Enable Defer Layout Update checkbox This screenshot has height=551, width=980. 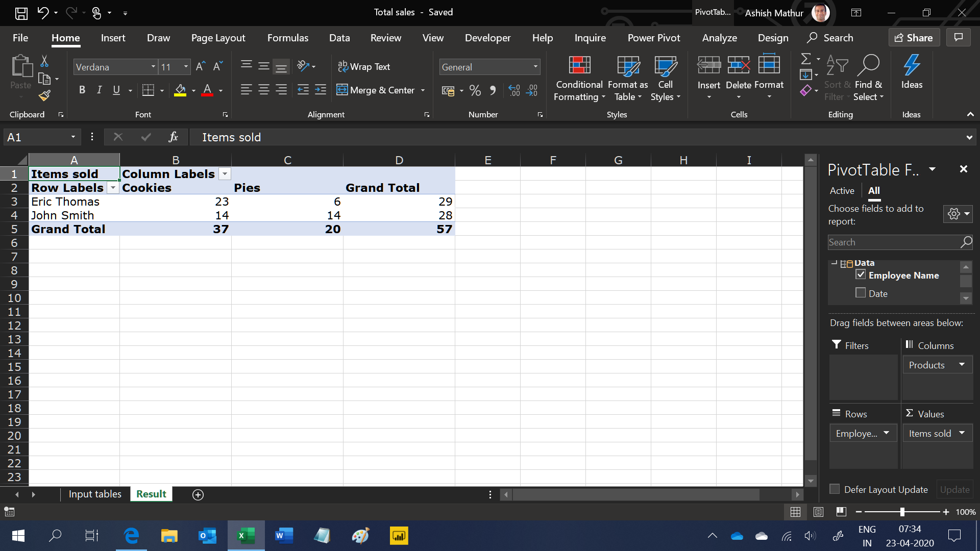coord(835,489)
